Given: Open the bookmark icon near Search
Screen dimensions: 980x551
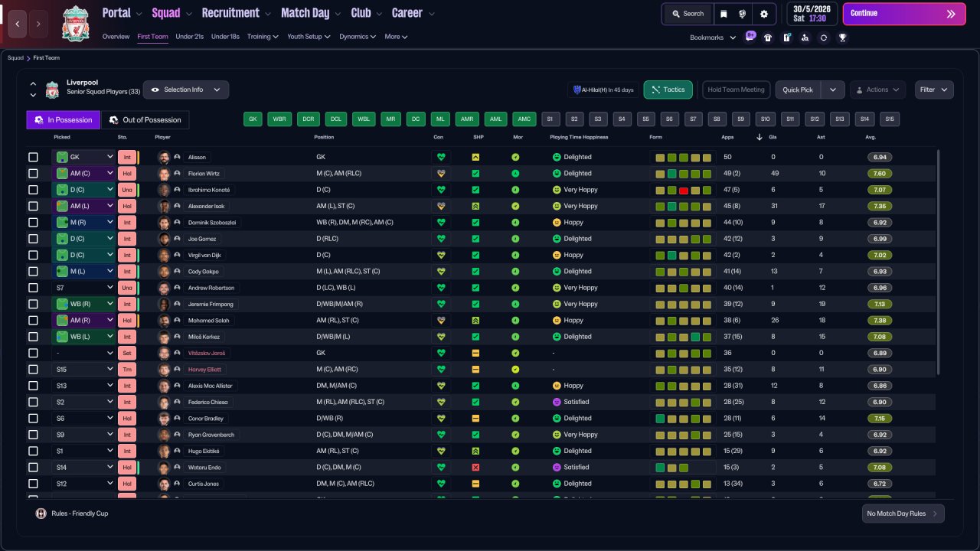Looking at the screenshot, I should (724, 14).
